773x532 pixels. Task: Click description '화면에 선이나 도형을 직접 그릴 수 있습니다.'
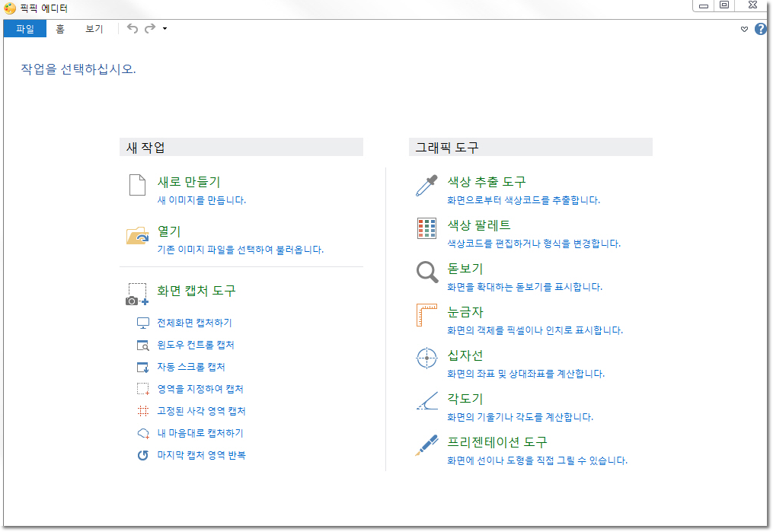pos(538,460)
